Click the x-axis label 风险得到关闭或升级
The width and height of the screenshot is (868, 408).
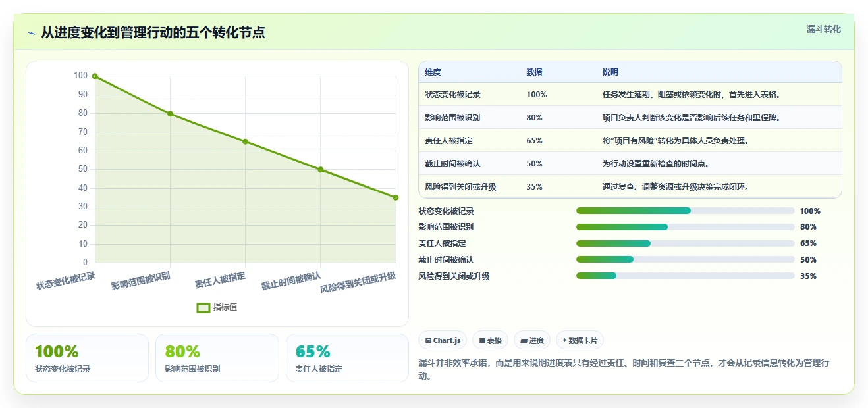tap(358, 283)
